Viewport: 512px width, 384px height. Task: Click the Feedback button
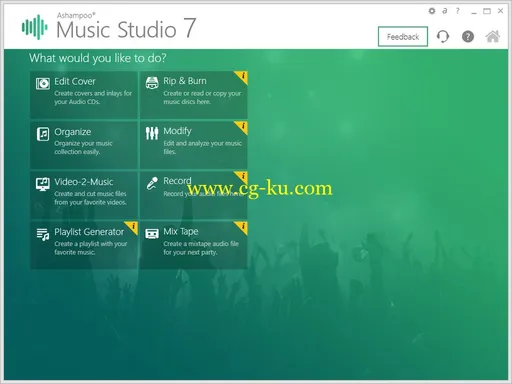coord(403,37)
